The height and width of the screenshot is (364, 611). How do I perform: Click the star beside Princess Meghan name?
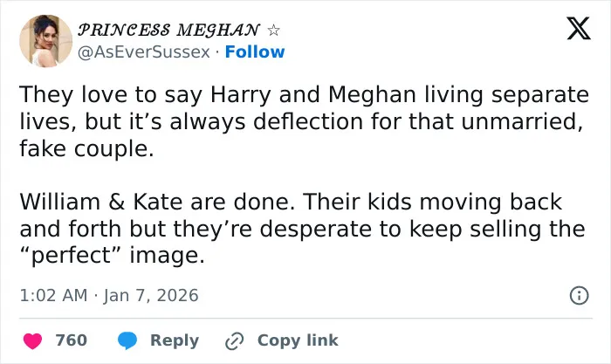point(273,30)
